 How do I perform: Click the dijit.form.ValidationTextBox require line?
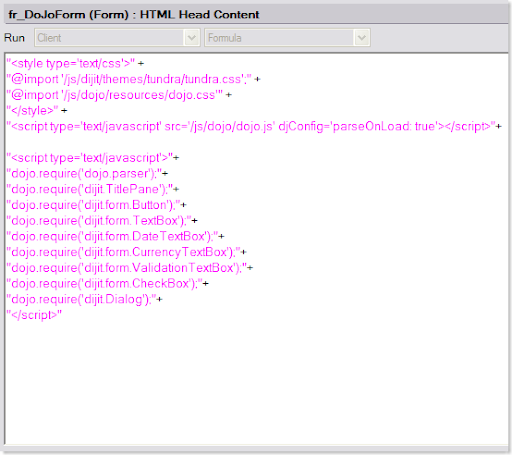pos(130,268)
